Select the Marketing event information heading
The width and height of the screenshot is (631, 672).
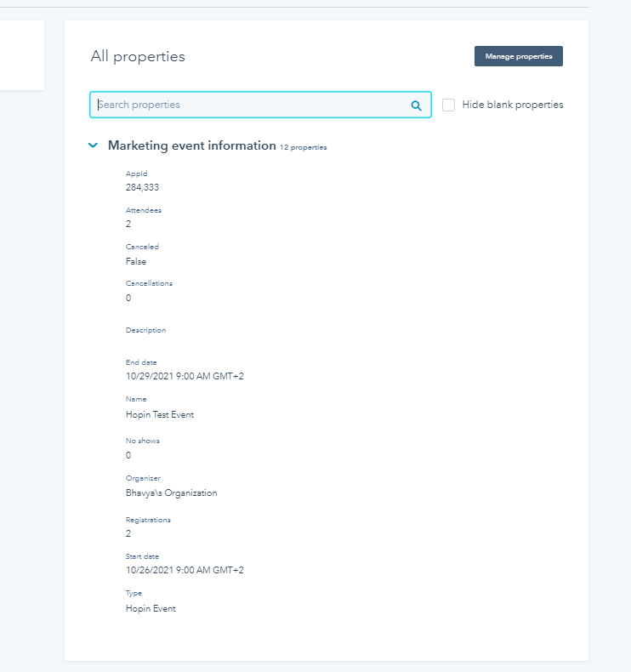pyautogui.click(x=192, y=145)
